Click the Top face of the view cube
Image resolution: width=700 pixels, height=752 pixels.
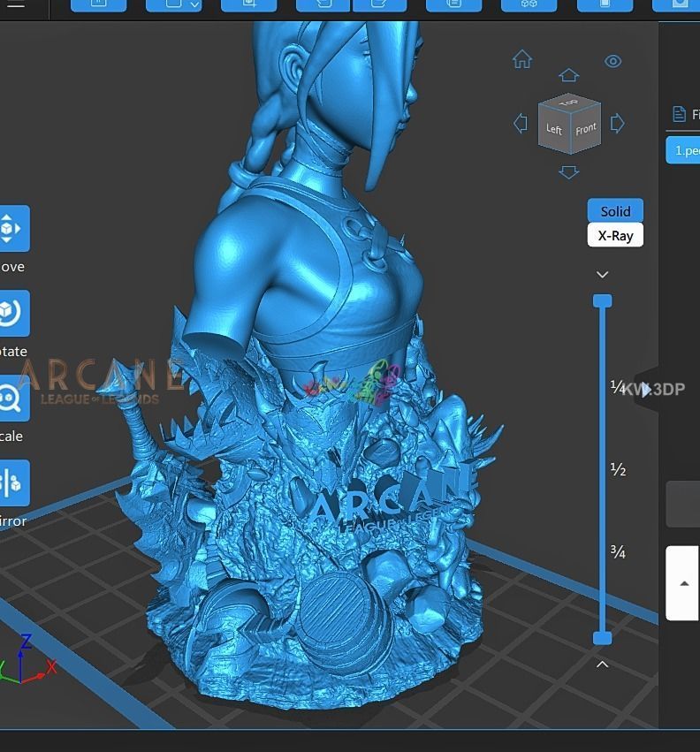[x=569, y=102]
